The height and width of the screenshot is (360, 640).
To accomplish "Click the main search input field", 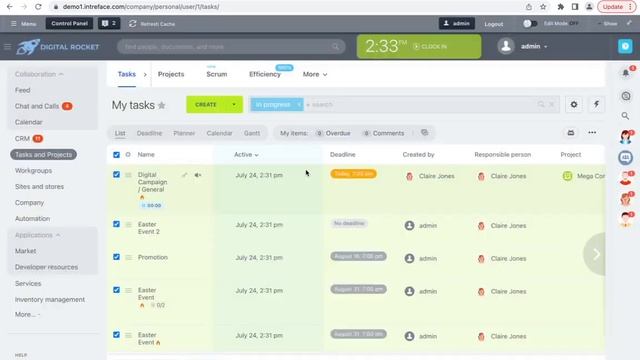I will (231, 47).
